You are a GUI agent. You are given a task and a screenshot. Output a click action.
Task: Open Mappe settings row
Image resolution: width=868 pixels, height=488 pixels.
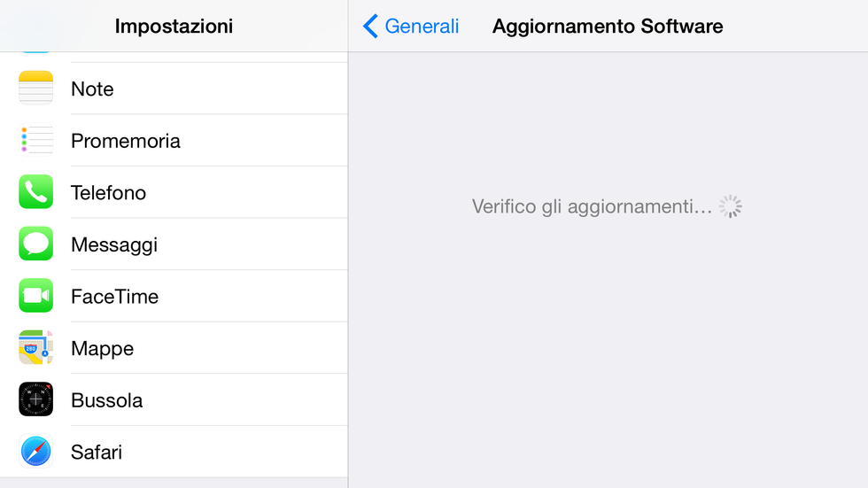coord(174,349)
